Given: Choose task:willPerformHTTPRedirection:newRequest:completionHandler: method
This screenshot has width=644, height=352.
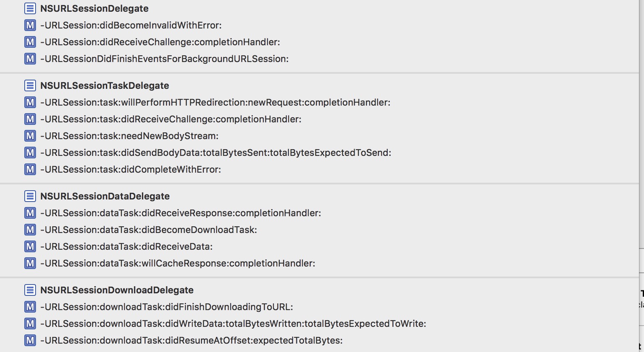Looking at the screenshot, I should (215, 102).
